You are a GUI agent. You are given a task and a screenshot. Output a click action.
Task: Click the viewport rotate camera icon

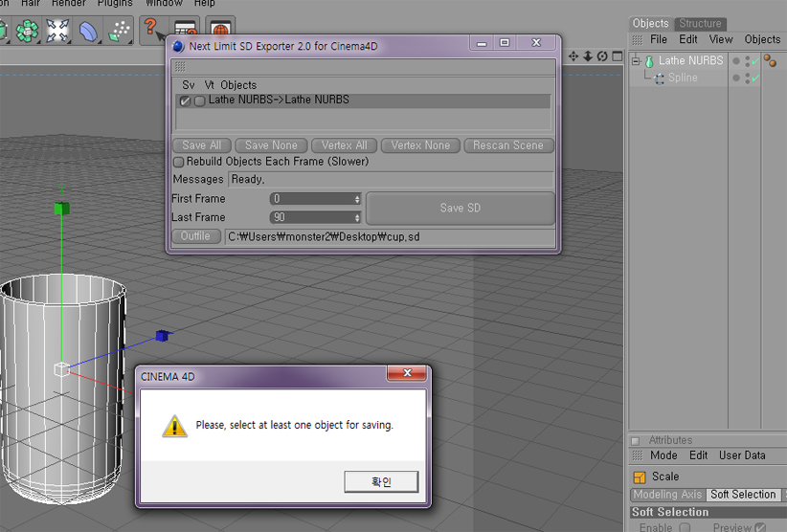[602, 56]
